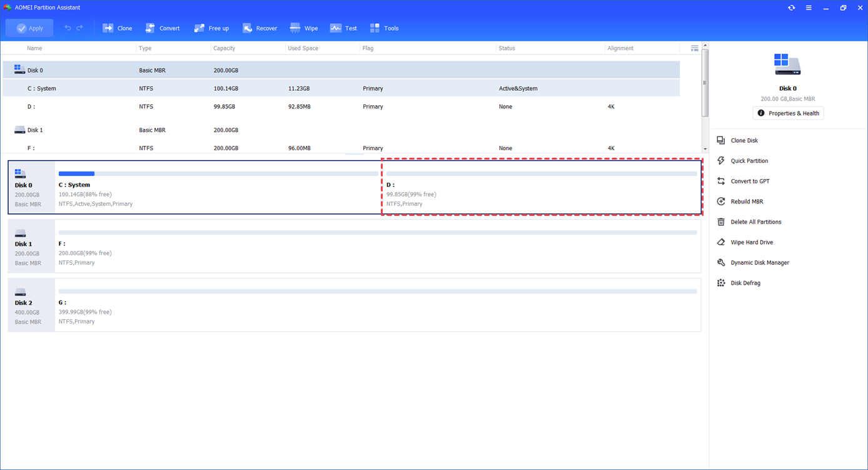Click the refresh icon in title bar
This screenshot has width=868, height=470.
coord(792,8)
